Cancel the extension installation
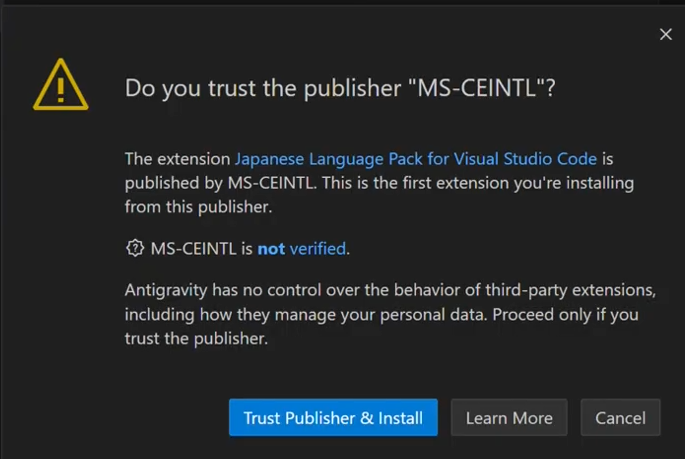Image resolution: width=685 pixels, height=459 pixels. [620, 418]
